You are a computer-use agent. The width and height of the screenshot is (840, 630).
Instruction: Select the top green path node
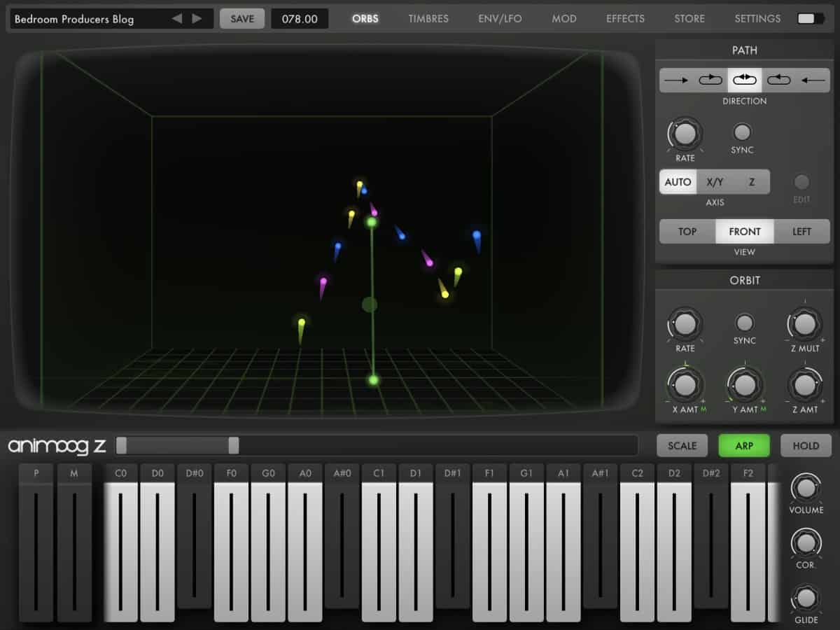[372, 222]
